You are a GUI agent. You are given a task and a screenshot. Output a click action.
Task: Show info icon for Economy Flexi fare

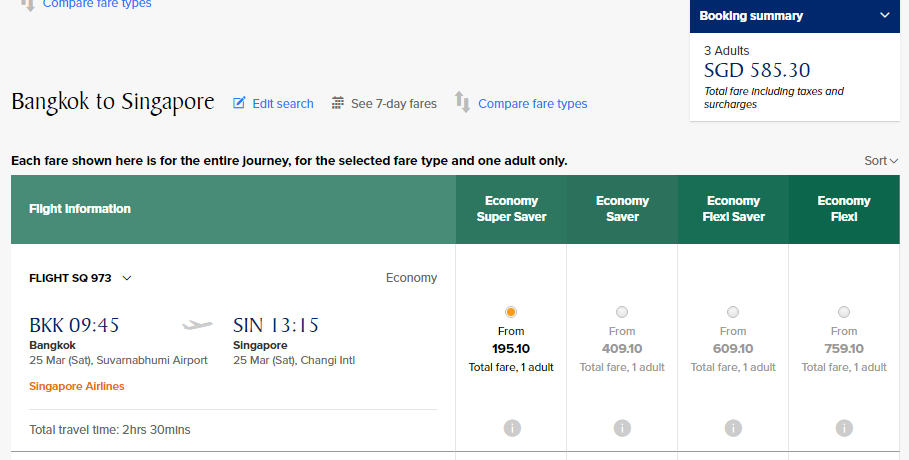tap(844, 428)
